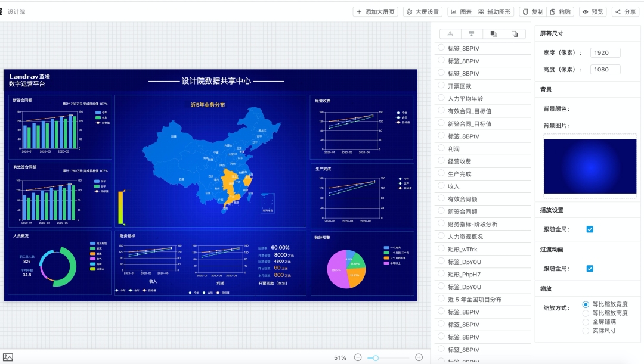Click the 近5年业务分布 map heading

pyautogui.click(x=208, y=105)
